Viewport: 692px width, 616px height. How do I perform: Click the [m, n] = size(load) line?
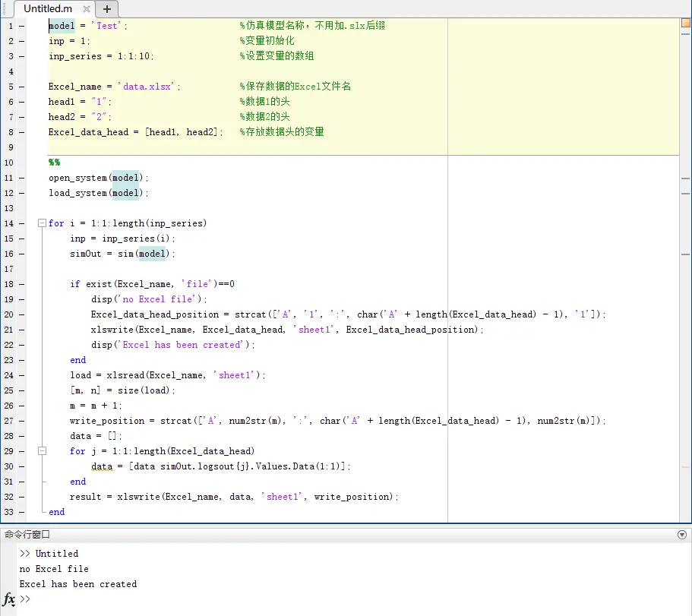tap(122, 390)
